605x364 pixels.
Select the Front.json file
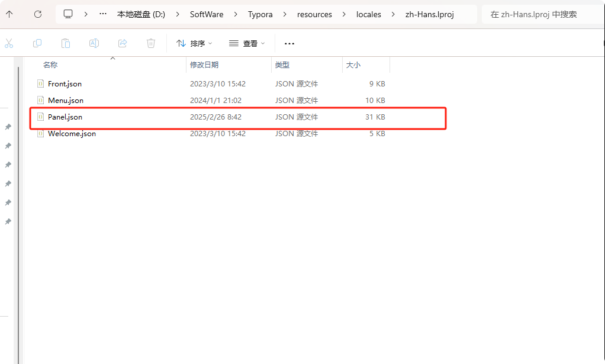pyautogui.click(x=65, y=84)
